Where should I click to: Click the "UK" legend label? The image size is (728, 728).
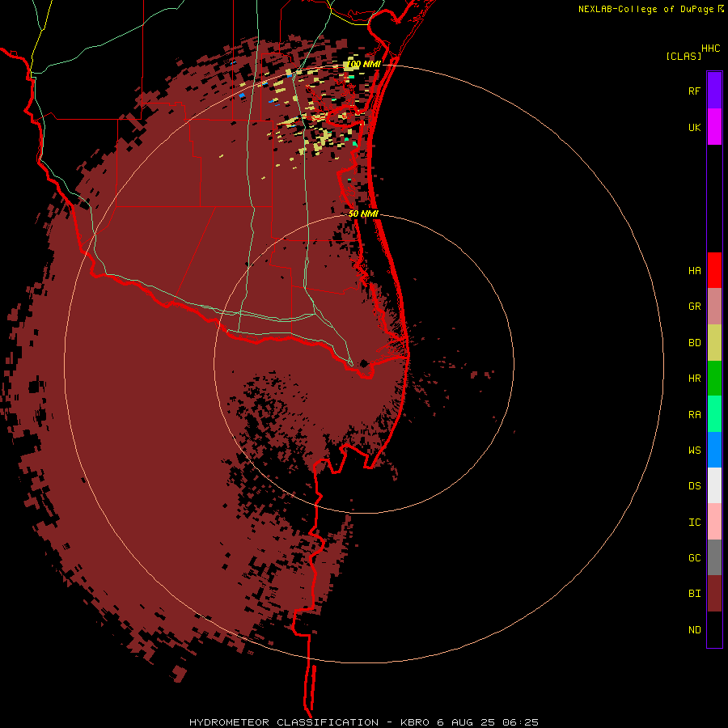pos(695,127)
